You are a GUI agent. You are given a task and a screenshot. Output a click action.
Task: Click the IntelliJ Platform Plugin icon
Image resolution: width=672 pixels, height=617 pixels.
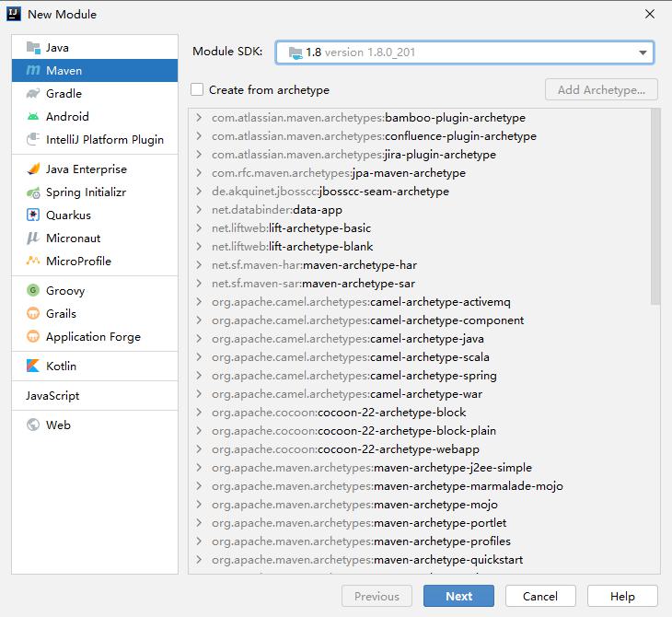pyautogui.click(x=33, y=139)
